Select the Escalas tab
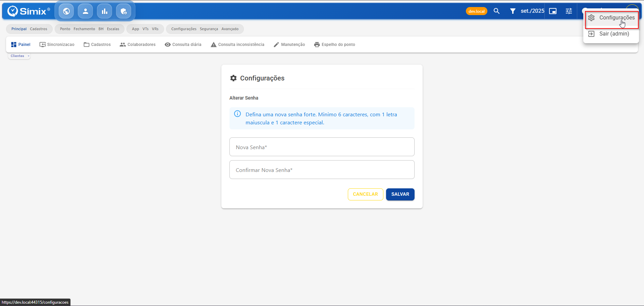The width and height of the screenshot is (644, 306). 113,29
